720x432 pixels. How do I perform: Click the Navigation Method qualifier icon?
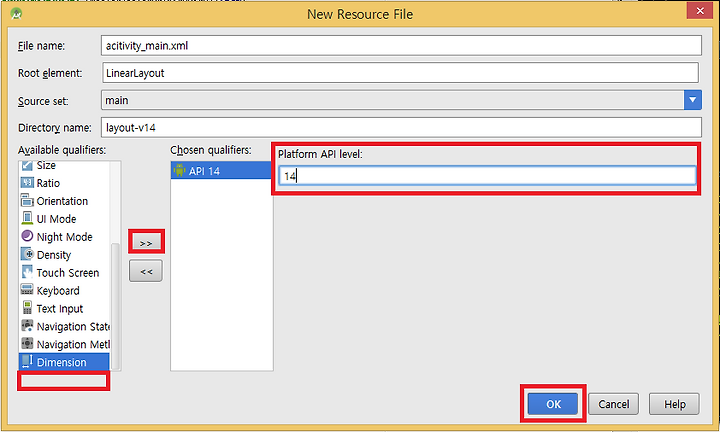click(x=27, y=344)
